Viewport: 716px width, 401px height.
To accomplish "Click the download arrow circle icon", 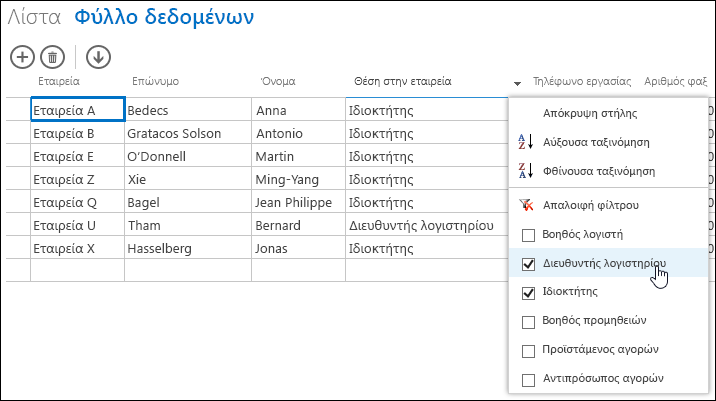I will pyautogui.click(x=98, y=57).
